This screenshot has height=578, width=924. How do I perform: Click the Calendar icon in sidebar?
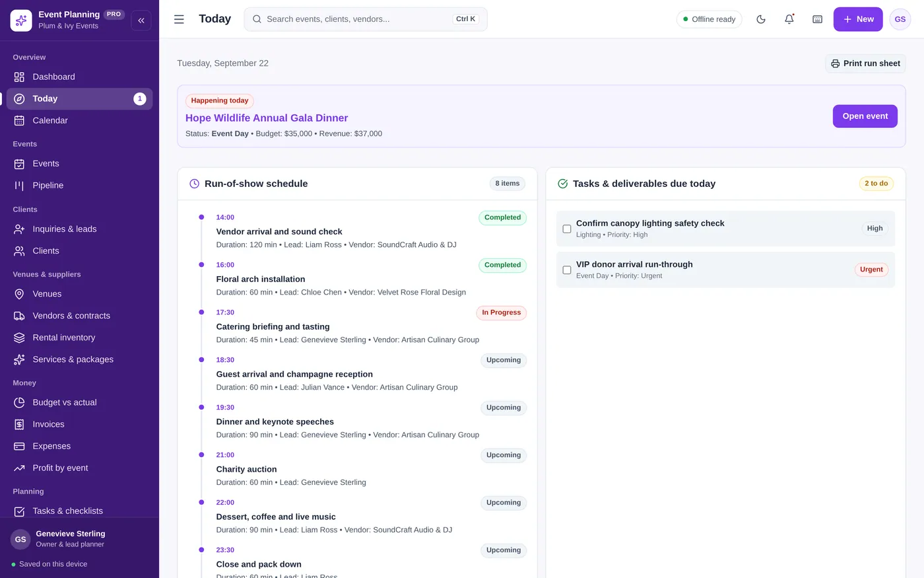point(19,120)
